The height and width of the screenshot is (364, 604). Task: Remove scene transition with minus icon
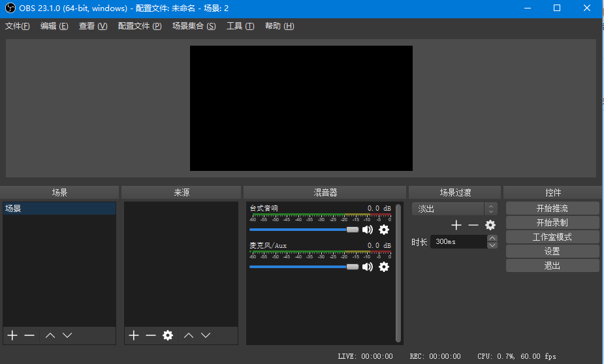473,225
